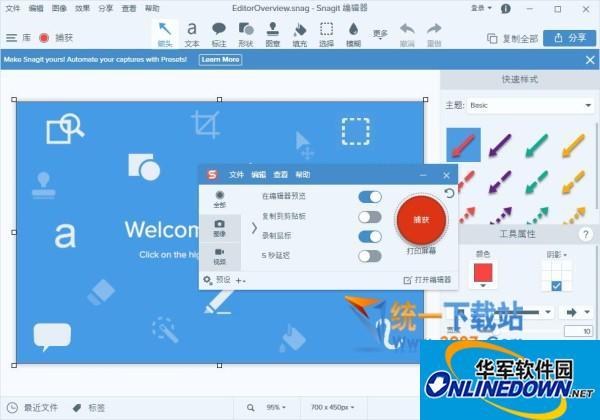
Task: Open the Edit menu in editor
Action: 36,8
